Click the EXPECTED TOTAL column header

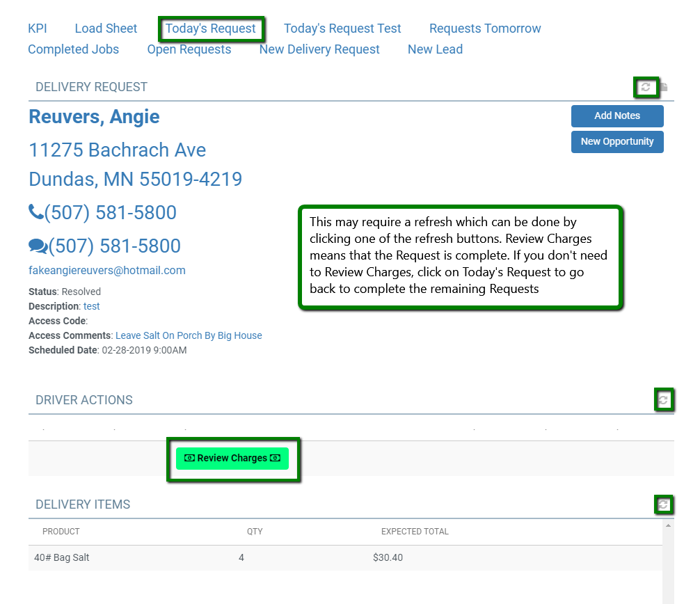click(415, 532)
